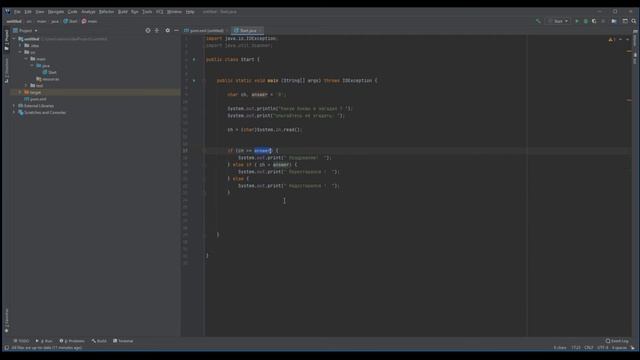Viewport: 640px width, 360px height.
Task: Open the File menu
Action: 17,12
